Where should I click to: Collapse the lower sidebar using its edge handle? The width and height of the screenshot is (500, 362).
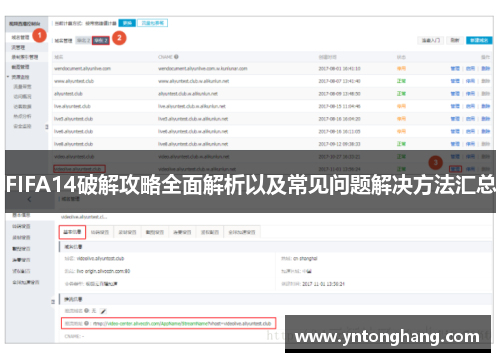[x=53, y=302]
